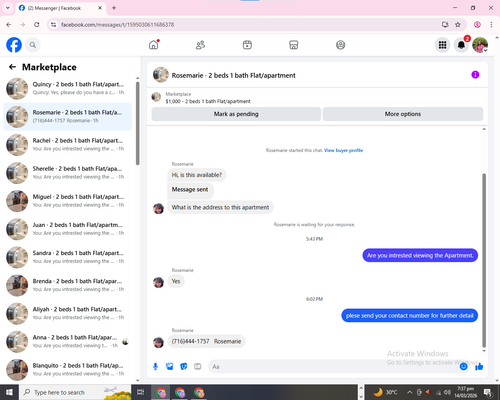Open Task View on taskbar

(x=141, y=392)
